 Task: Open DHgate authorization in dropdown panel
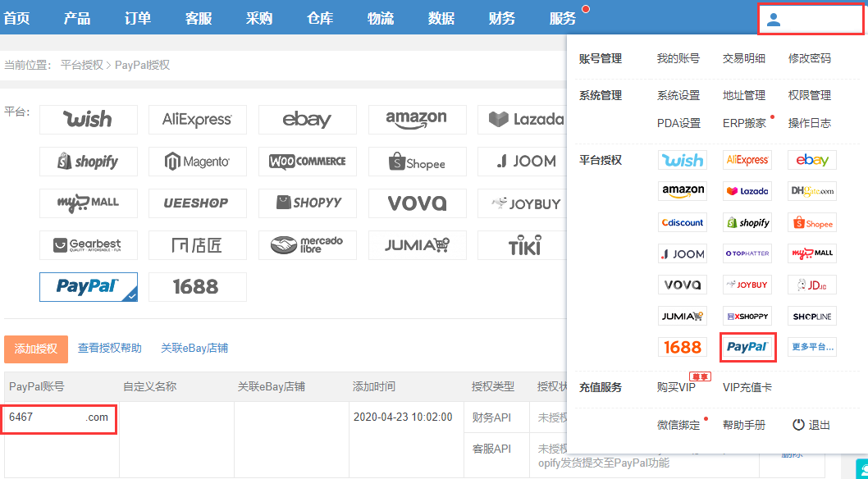(x=812, y=191)
